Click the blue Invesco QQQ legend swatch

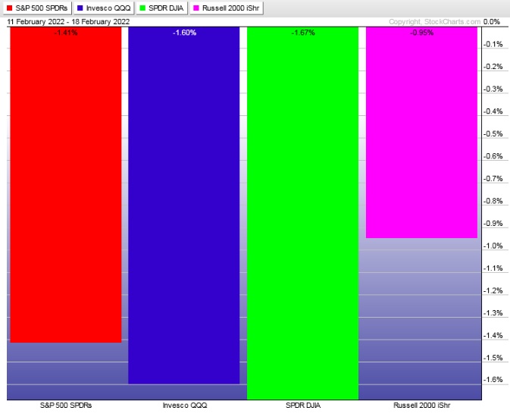[80, 8]
